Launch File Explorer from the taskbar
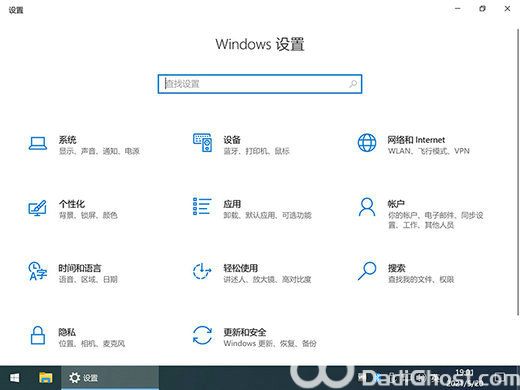The width and height of the screenshot is (520, 390). [46, 378]
